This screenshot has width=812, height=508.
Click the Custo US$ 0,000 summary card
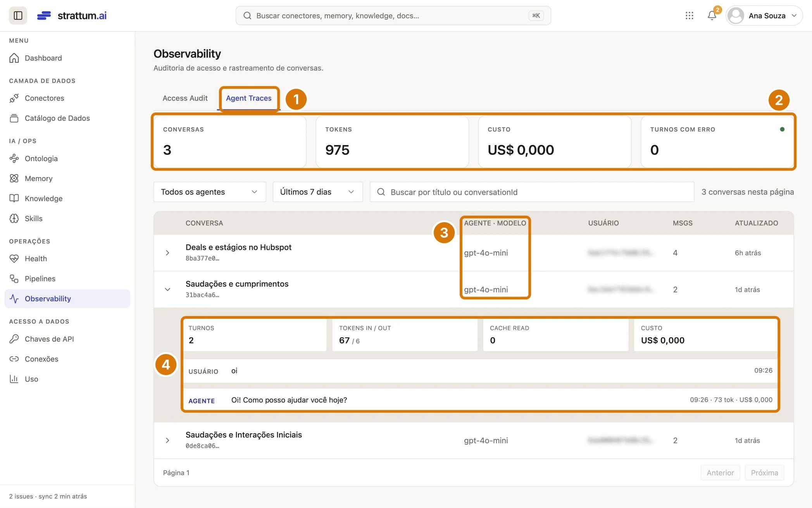point(555,142)
